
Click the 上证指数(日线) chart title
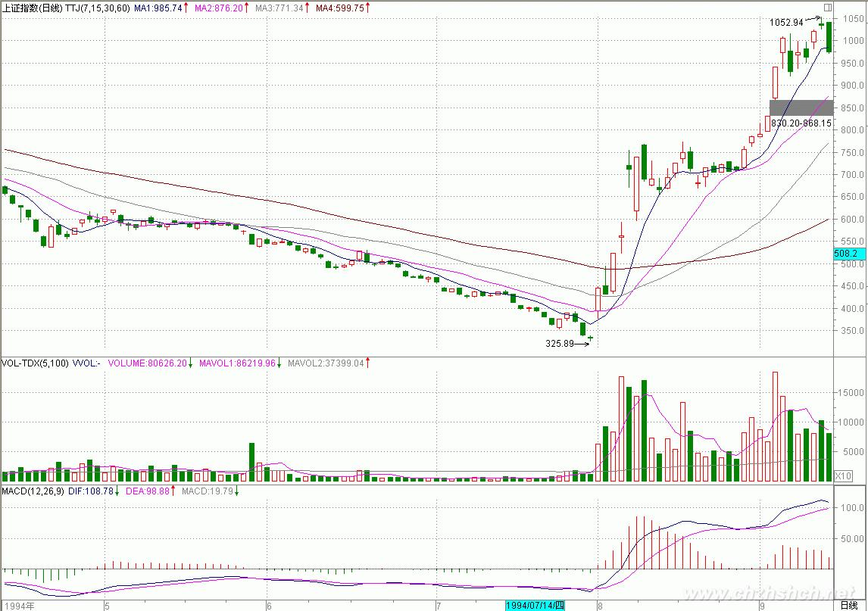click(33, 8)
